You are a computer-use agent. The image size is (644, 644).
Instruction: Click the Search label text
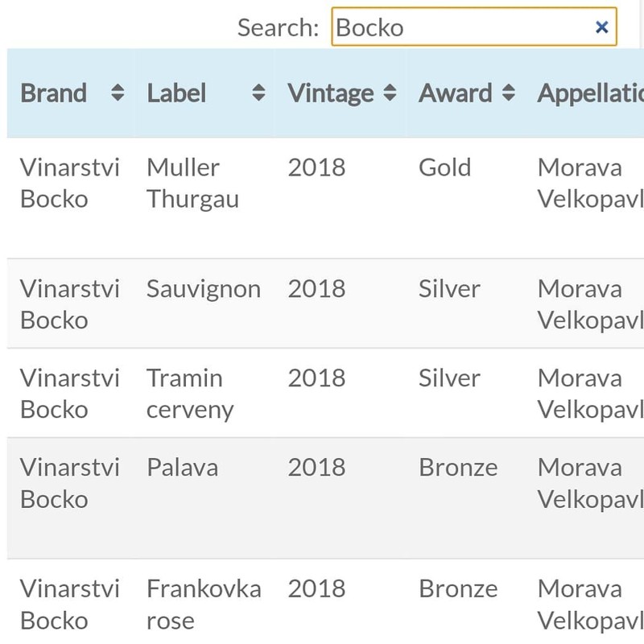point(279,27)
